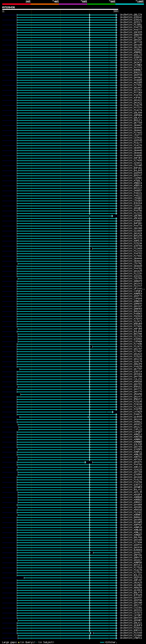Click the green ~80% identity legend segment

(101, 4)
